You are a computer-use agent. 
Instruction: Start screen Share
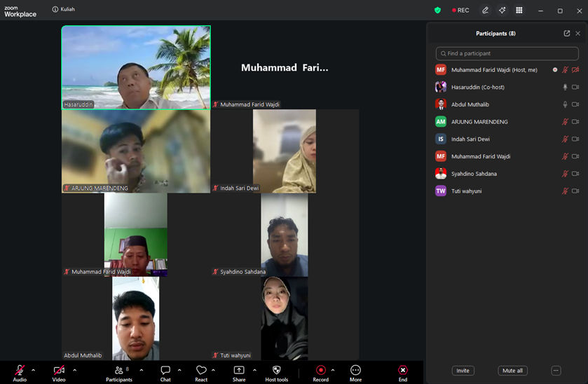coord(239,373)
